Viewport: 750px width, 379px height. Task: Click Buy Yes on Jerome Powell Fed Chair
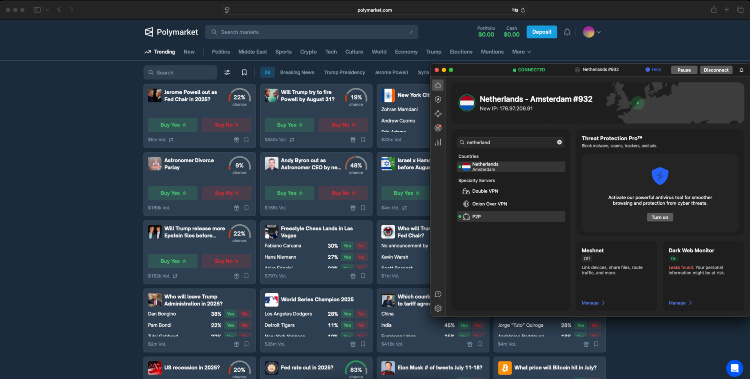(x=173, y=125)
